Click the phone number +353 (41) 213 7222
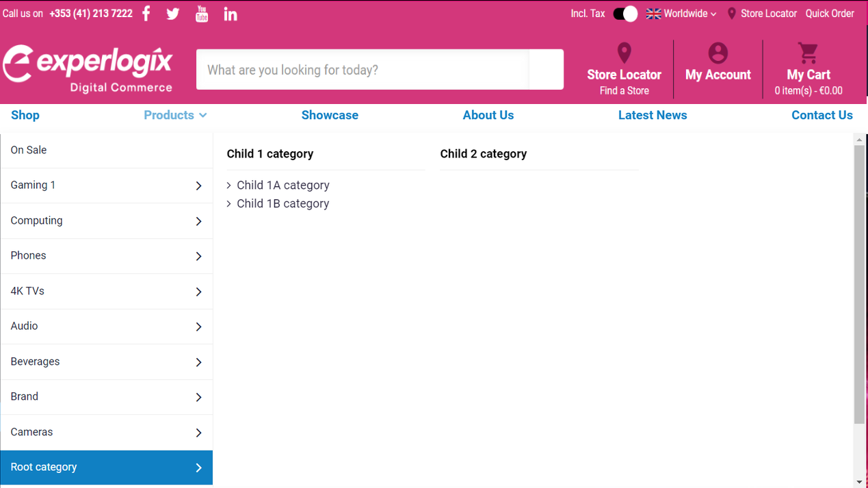The width and height of the screenshot is (868, 488). click(91, 14)
